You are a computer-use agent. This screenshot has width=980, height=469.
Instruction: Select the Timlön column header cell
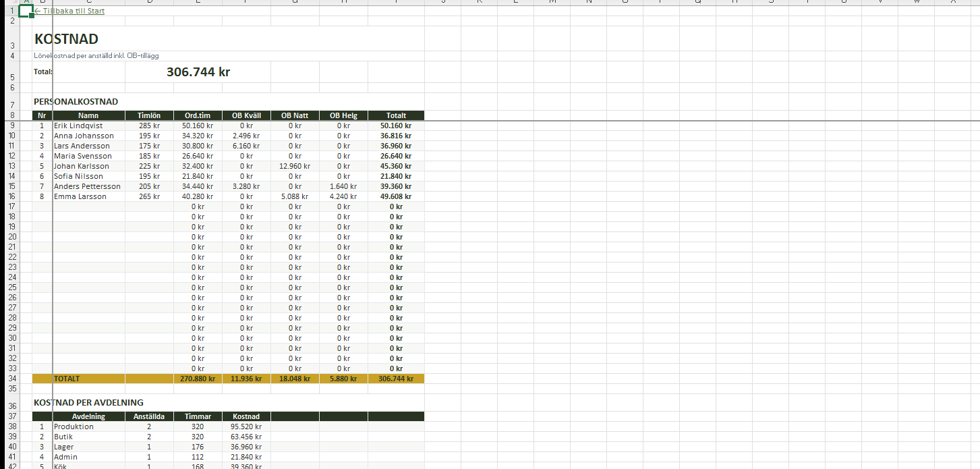(x=149, y=115)
